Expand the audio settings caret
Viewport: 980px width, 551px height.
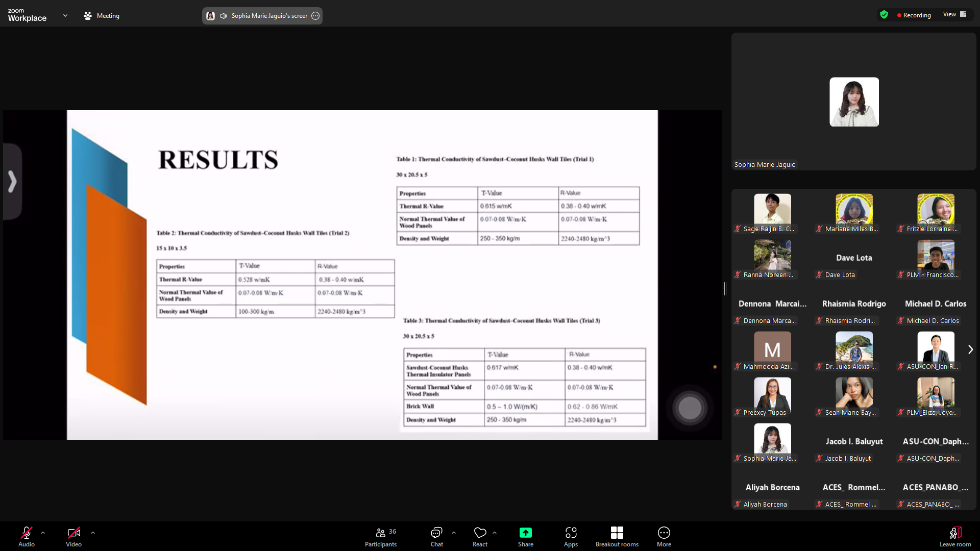43,533
